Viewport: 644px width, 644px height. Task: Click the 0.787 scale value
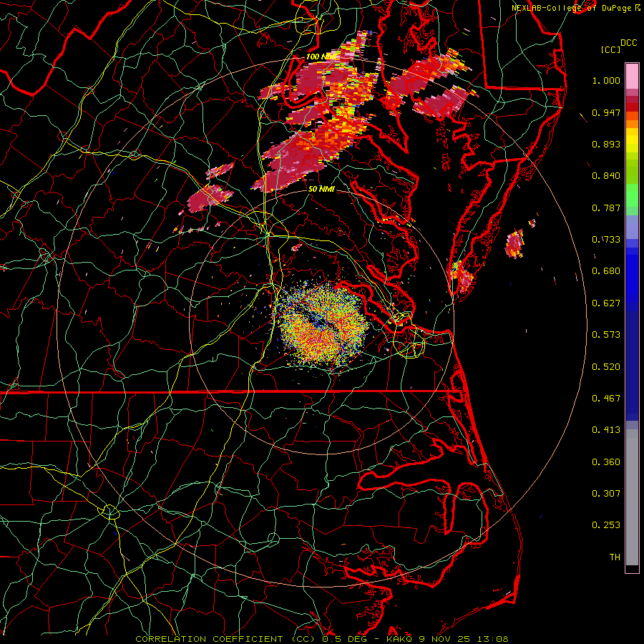[606, 208]
